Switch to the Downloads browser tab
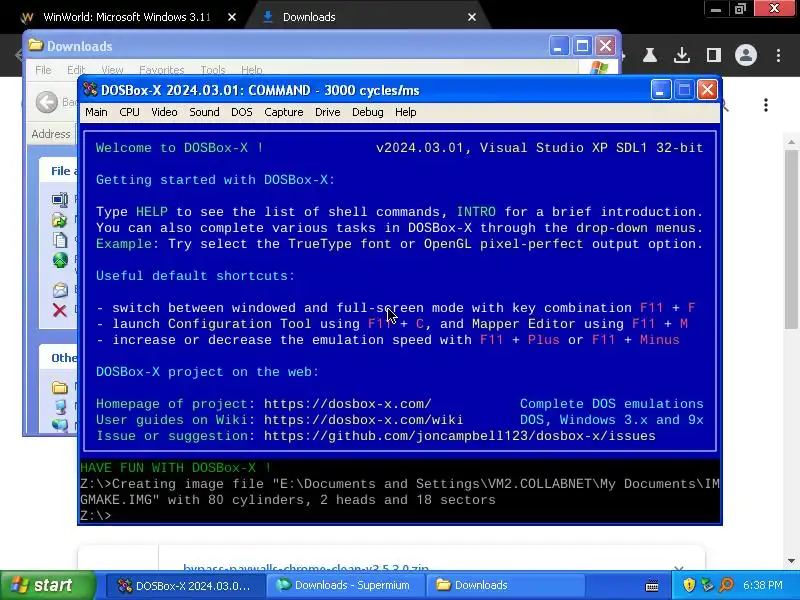The width and height of the screenshot is (800, 600). (309, 17)
